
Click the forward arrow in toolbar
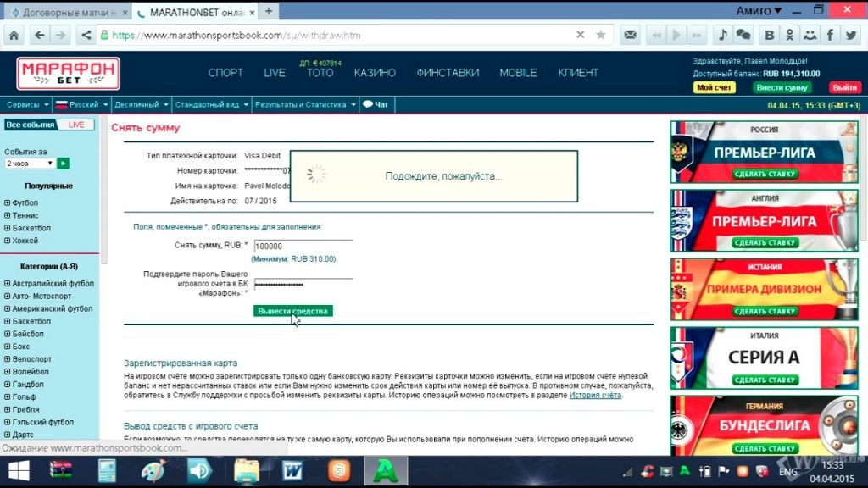60,36
